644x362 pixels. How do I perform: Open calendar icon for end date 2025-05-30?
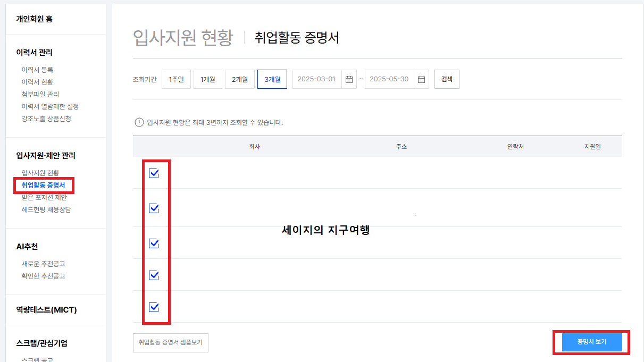point(421,79)
